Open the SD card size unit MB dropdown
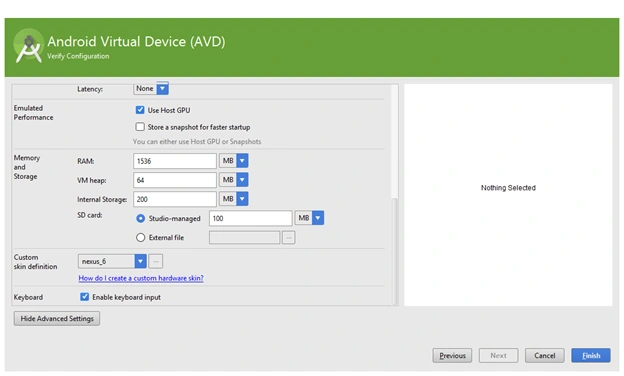Screen dimensions: 624x376 [309, 218]
